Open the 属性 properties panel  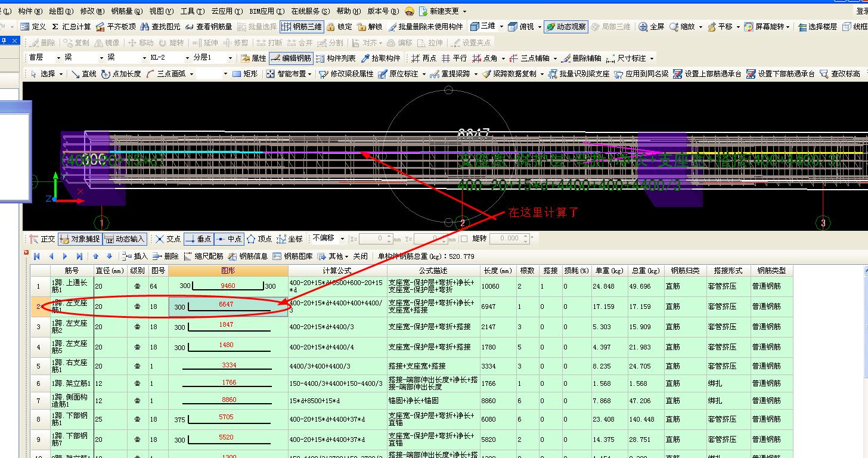(253, 58)
